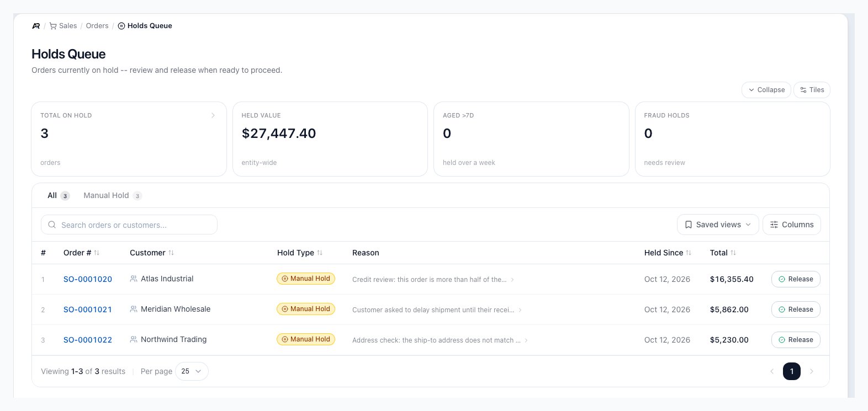The width and height of the screenshot is (868, 411).
Task: Click the app logo in breadcrumb
Action: pos(36,26)
